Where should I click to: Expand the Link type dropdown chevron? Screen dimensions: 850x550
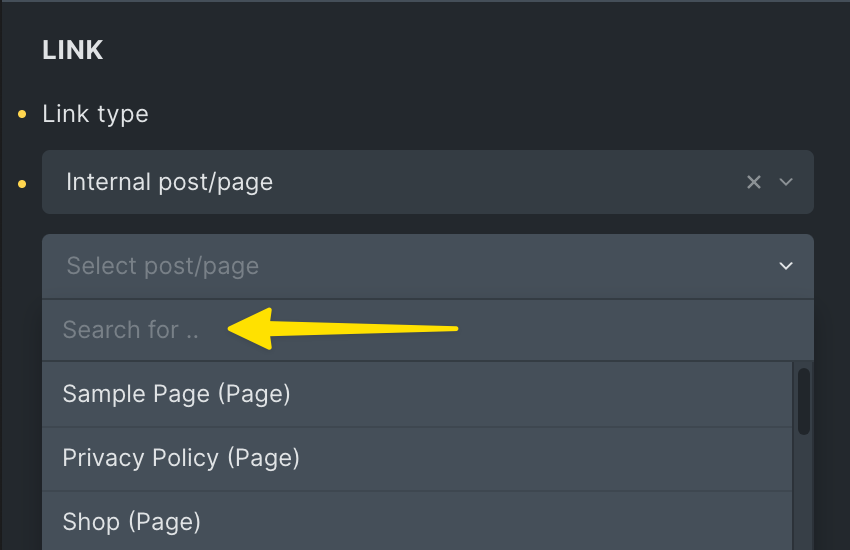coord(786,182)
